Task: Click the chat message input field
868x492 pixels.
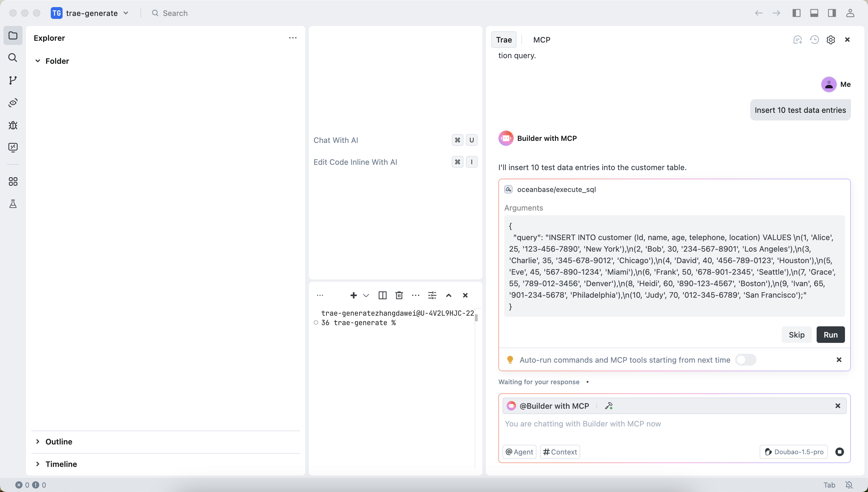Action: pyautogui.click(x=674, y=424)
